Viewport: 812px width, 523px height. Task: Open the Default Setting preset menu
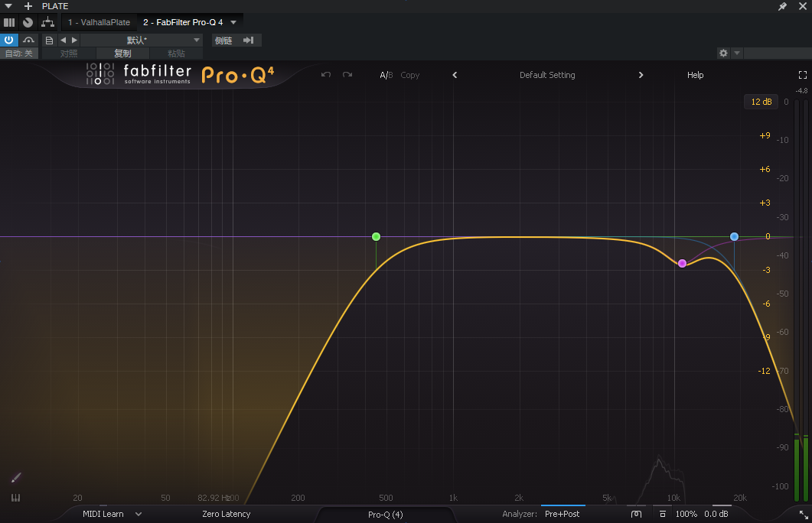(547, 75)
